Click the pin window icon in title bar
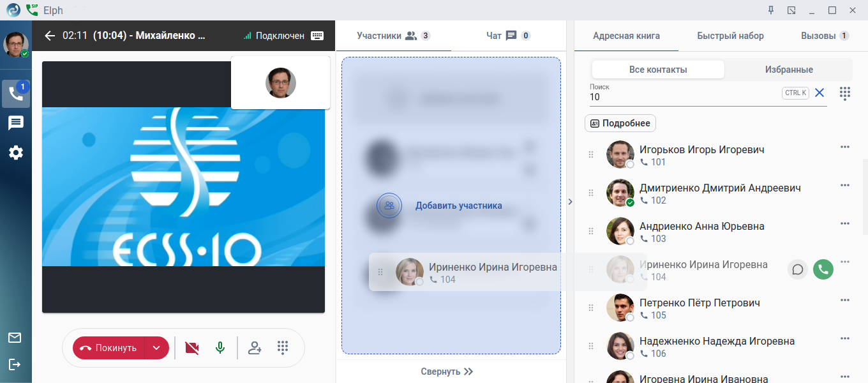 770,10
